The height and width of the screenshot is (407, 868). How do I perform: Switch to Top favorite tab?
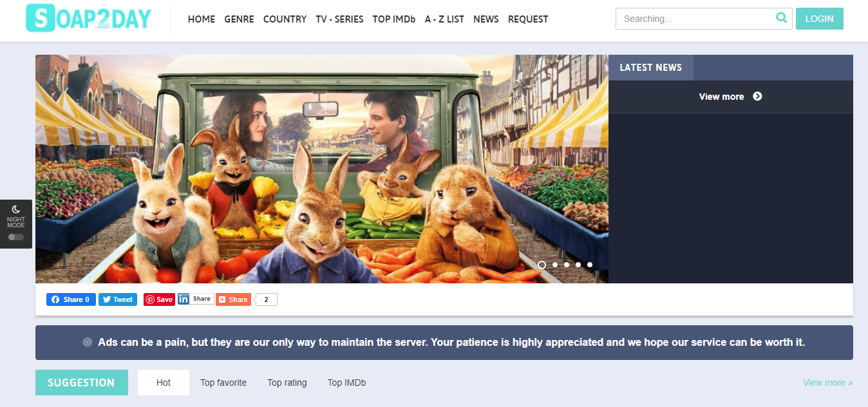[223, 383]
